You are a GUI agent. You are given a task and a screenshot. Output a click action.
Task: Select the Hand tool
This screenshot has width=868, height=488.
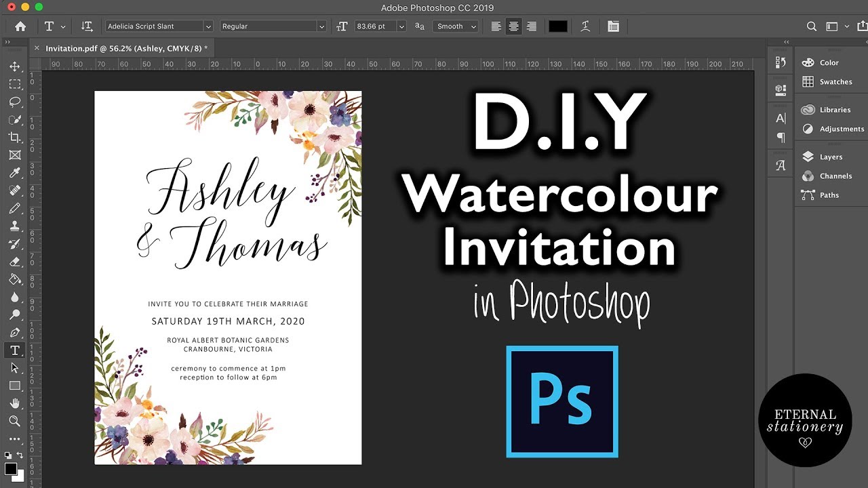point(14,403)
